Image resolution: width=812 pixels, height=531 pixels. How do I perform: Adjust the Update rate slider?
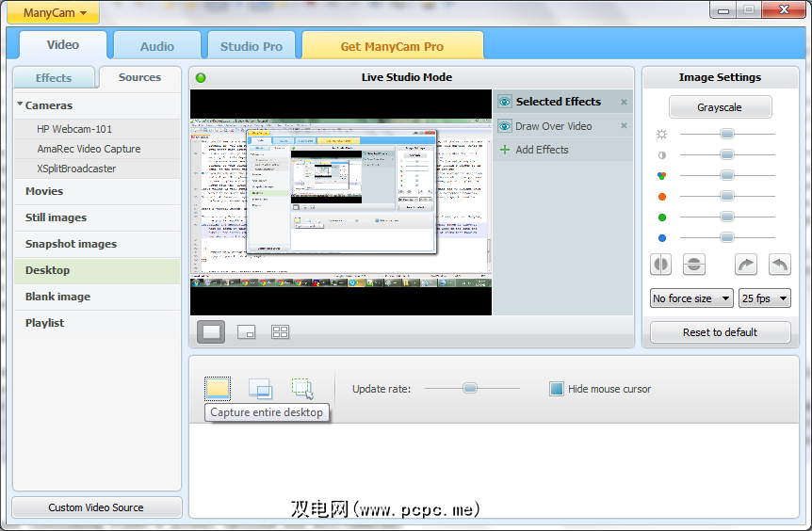tap(470, 388)
